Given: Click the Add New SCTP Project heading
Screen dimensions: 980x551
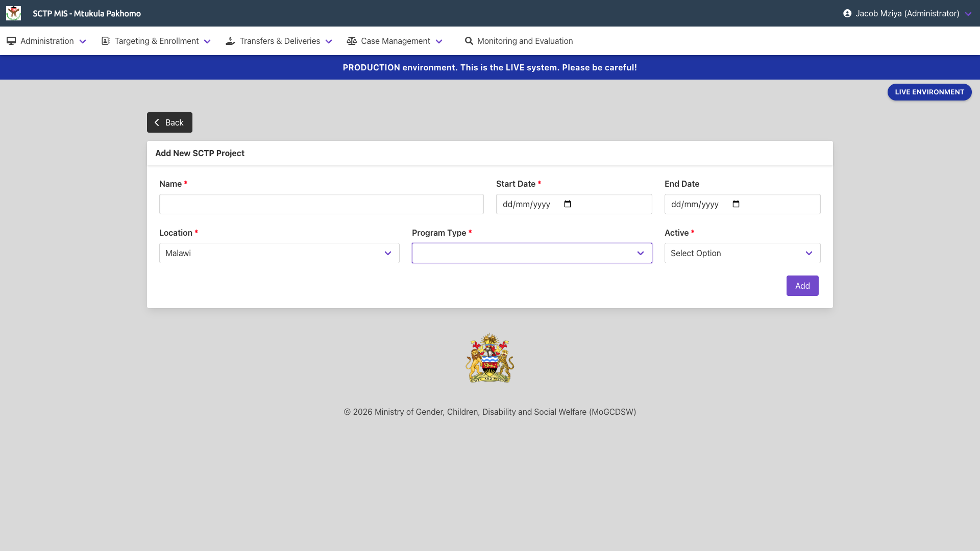Looking at the screenshot, I should pyautogui.click(x=200, y=153).
